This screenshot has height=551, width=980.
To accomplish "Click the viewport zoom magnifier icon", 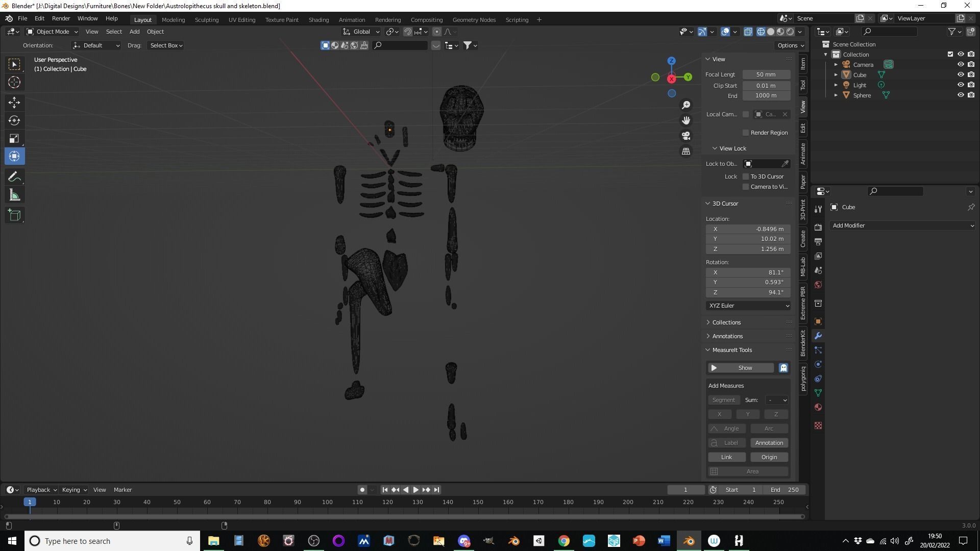I will [x=686, y=104].
